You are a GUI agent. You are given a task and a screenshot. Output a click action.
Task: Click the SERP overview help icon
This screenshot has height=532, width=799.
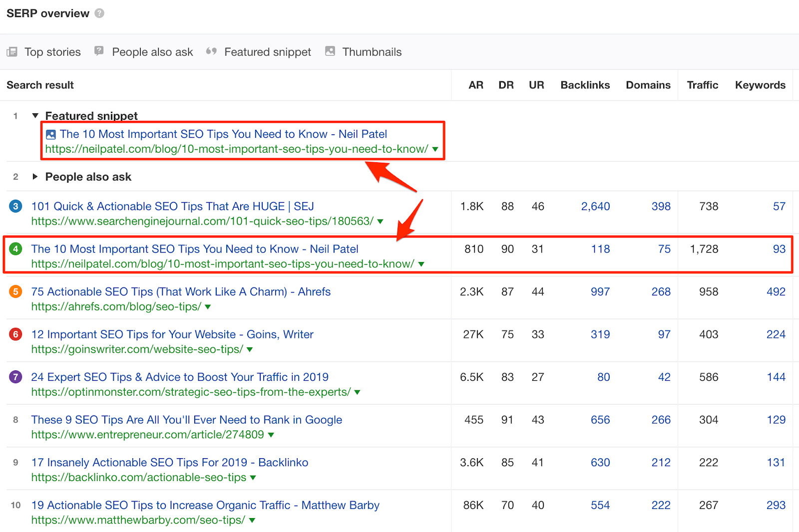coord(99,13)
